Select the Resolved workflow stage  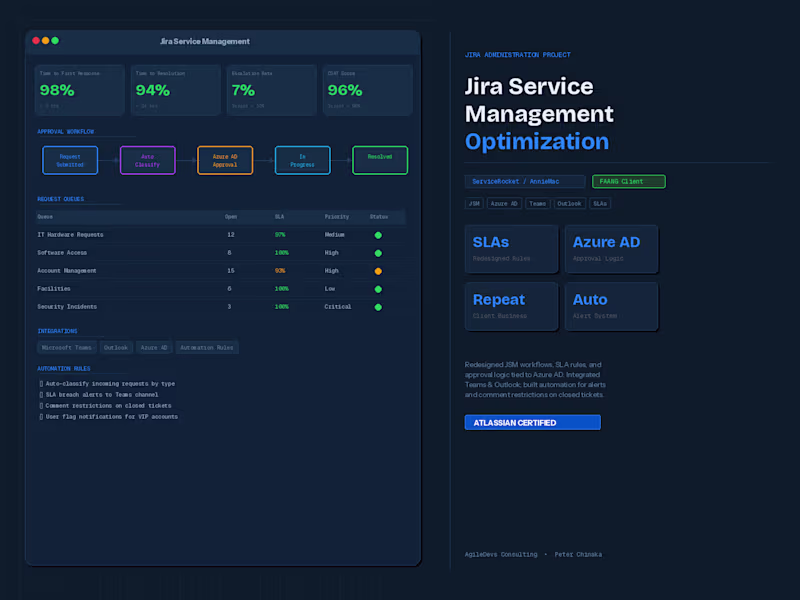pyautogui.click(x=380, y=160)
